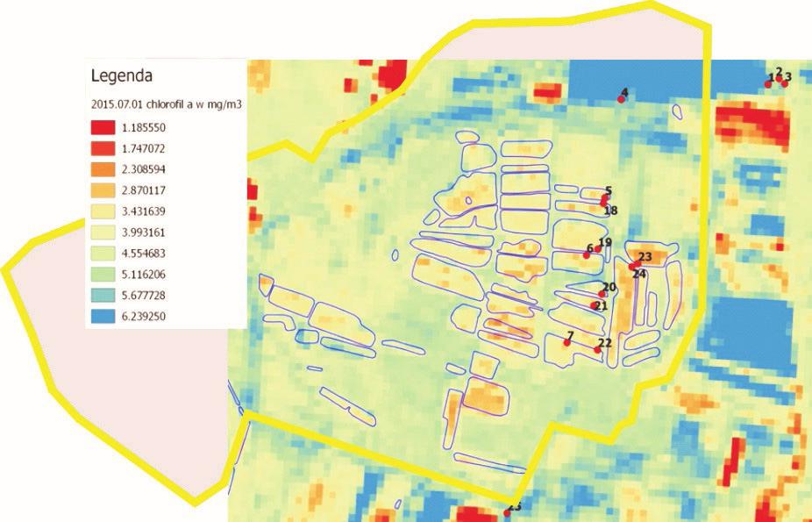Image resolution: width=812 pixels, height=522 pixels.
Task: Click the swatch beside value 3.993161
Action: (x=103, y=232)
